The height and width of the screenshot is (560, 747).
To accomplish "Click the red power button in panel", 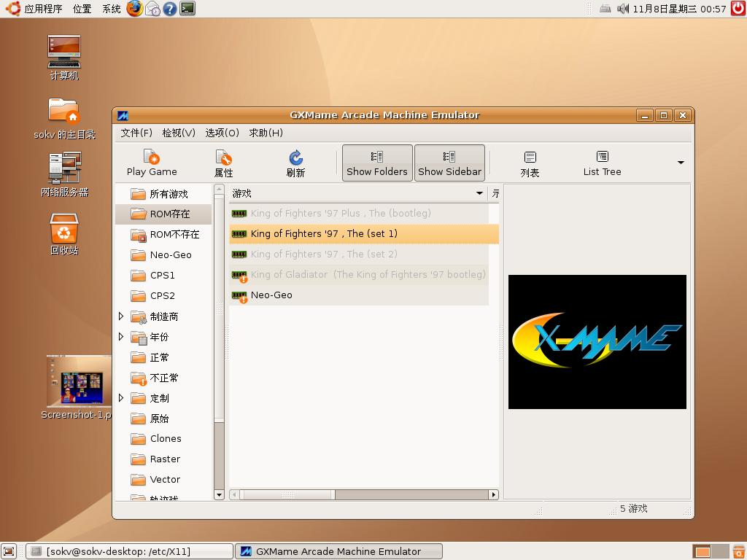I will tap(738, 8).
